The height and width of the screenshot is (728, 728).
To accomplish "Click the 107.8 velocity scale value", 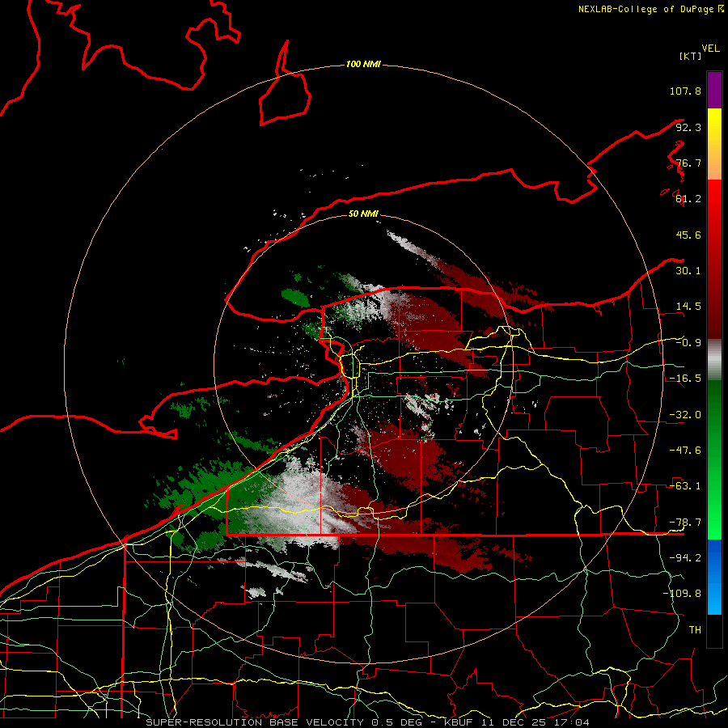I will pyautogui.click(x=685, y=91).
